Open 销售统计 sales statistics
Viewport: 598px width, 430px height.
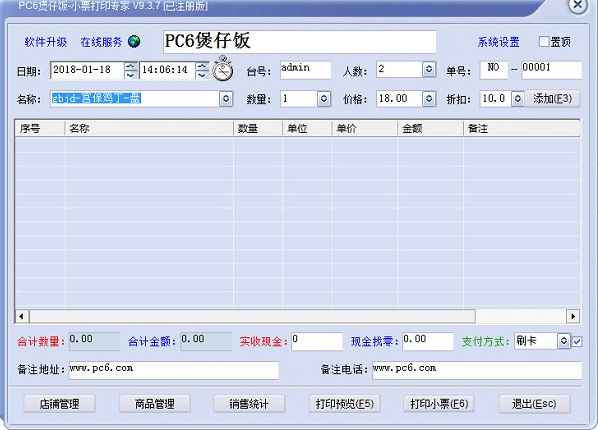(249, 404)
